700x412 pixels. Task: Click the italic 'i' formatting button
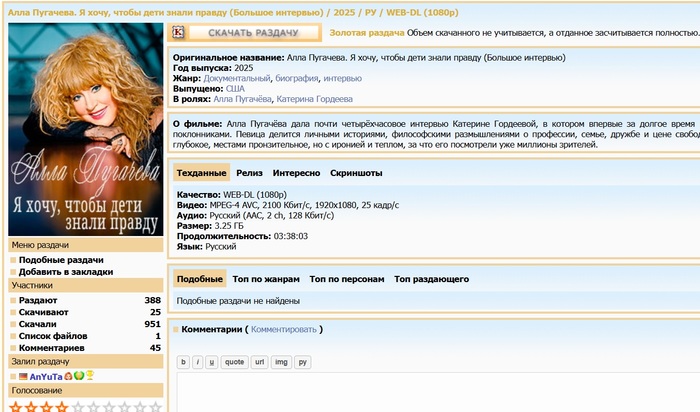pyautogui.click(x=197, y=362)
